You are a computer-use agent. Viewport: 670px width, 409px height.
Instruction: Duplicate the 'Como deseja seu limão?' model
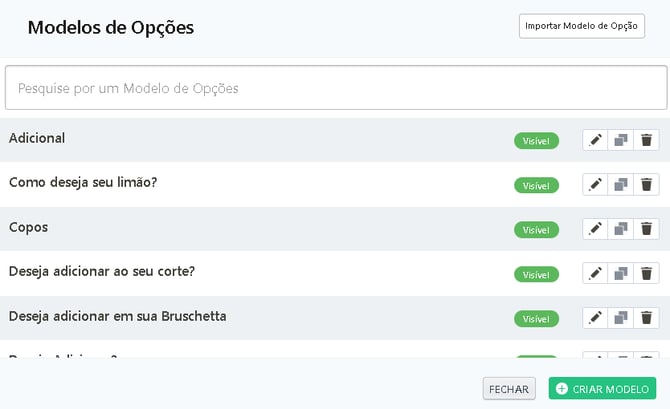point(621,185)
